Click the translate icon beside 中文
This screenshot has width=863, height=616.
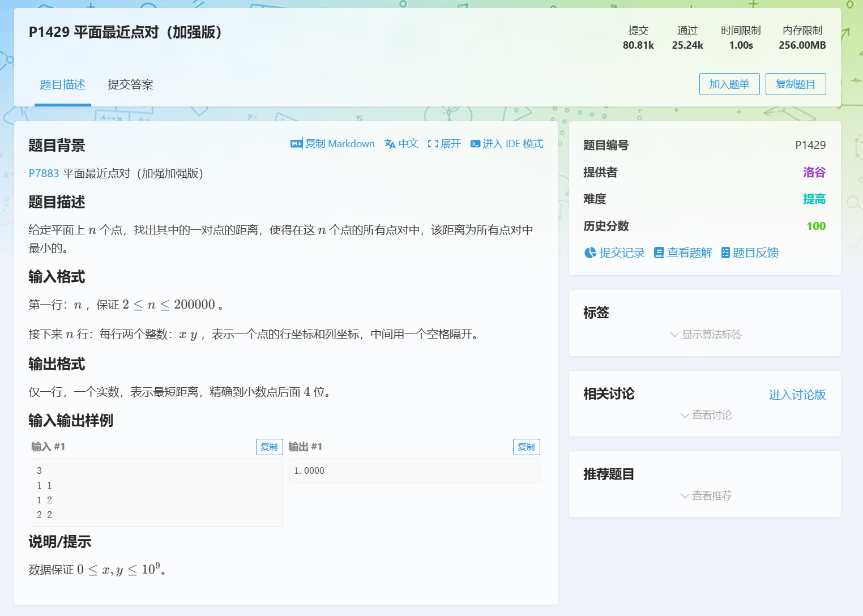tap(390, 144)
